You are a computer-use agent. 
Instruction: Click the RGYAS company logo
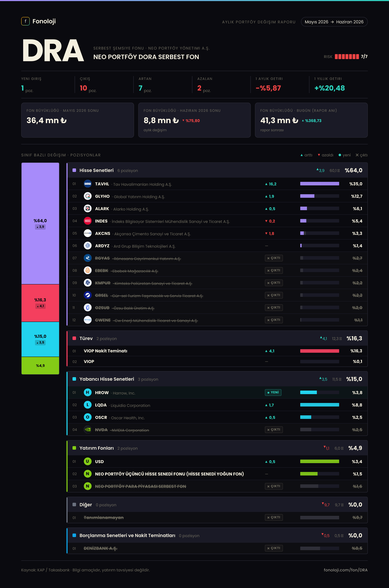click(88, 258)
